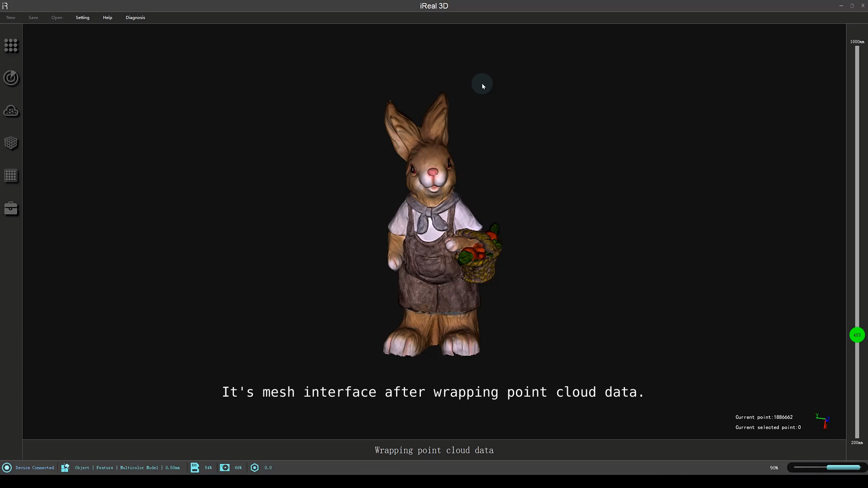Click the Save button in the top bar
The width and height of the screenshot is (868, 488).
tap(33, 18)
